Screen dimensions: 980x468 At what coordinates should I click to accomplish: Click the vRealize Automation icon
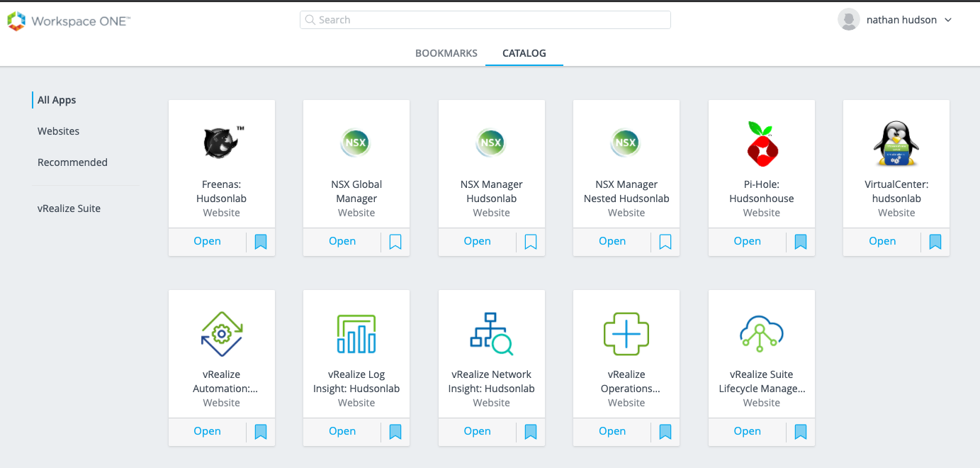[x=222, y=333]
